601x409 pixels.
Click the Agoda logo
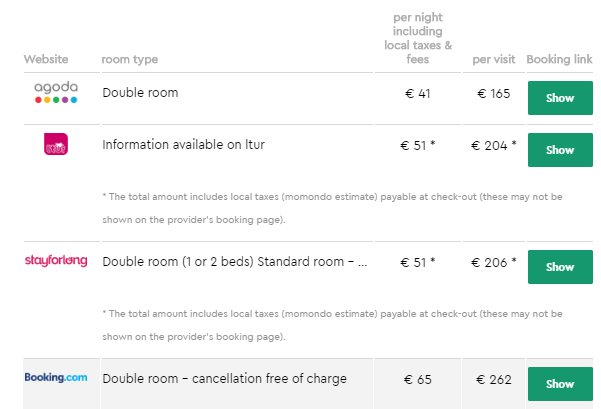(56, 92)
